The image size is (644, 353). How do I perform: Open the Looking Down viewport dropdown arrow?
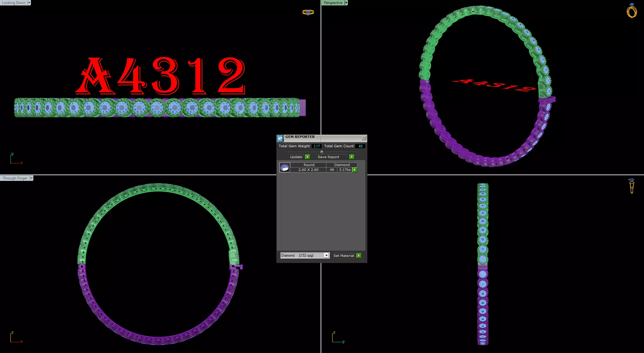coord(29,3)
